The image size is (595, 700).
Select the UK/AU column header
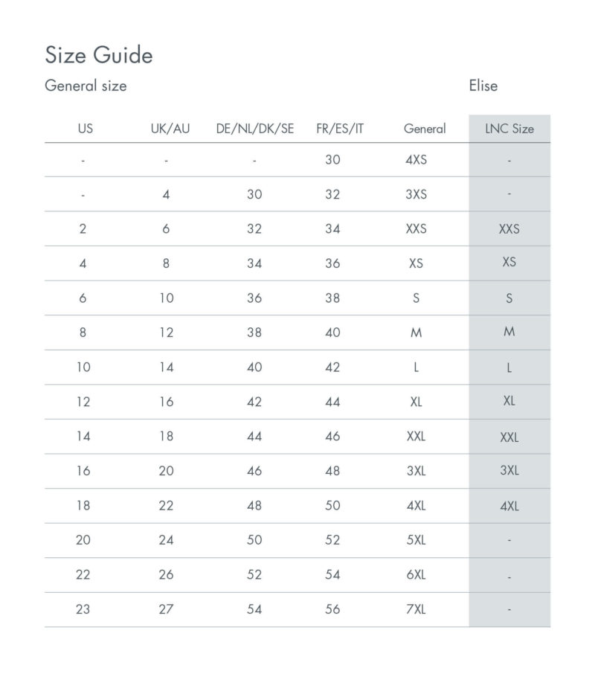(170, 129)
